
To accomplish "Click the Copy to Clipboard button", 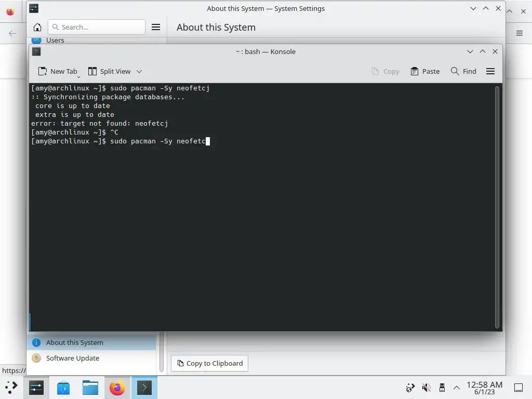I will [210, 363].
